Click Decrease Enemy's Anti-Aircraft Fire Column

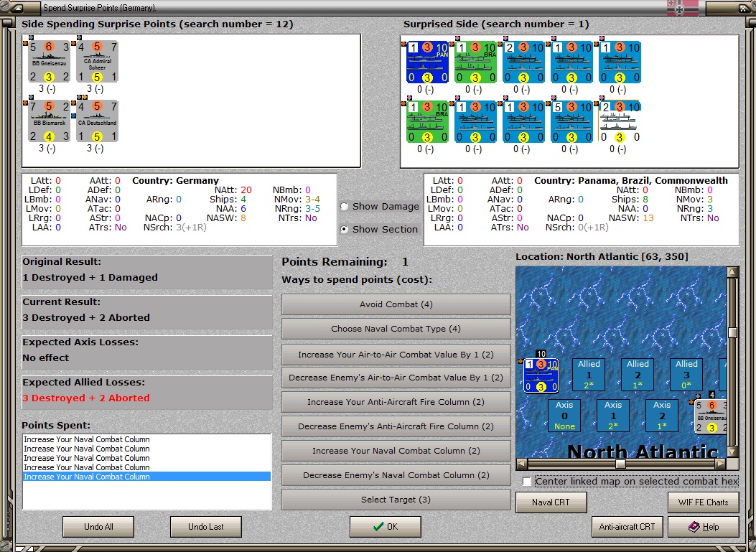pyautogui.click(x=396, y=426)
